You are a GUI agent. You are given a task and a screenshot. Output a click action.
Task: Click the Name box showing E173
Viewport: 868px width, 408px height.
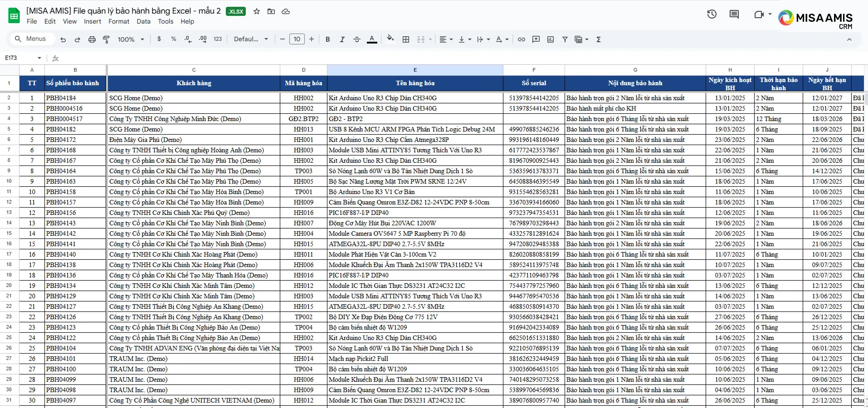click(x=18, y=58)
